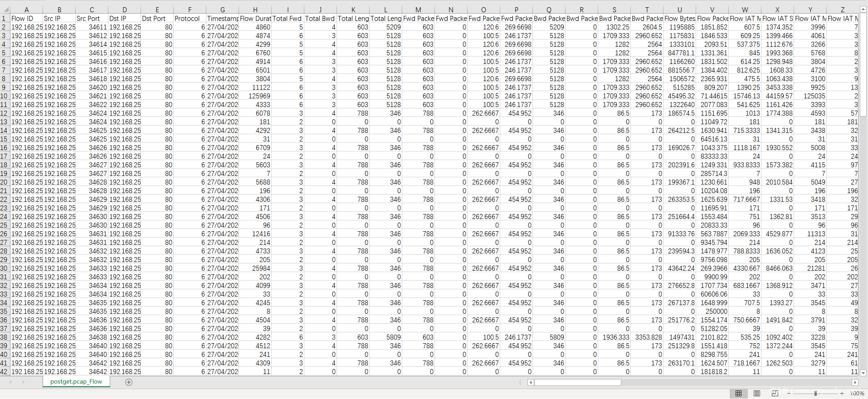
Task: Open zoom dialog via 100% label
Action: tap(857, 393)
